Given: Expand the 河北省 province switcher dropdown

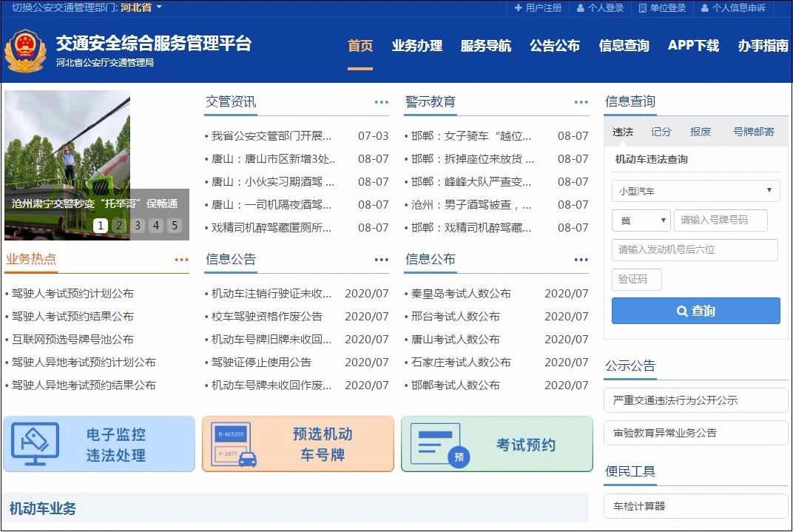Looking at the screenshot, I should (141, 7).
